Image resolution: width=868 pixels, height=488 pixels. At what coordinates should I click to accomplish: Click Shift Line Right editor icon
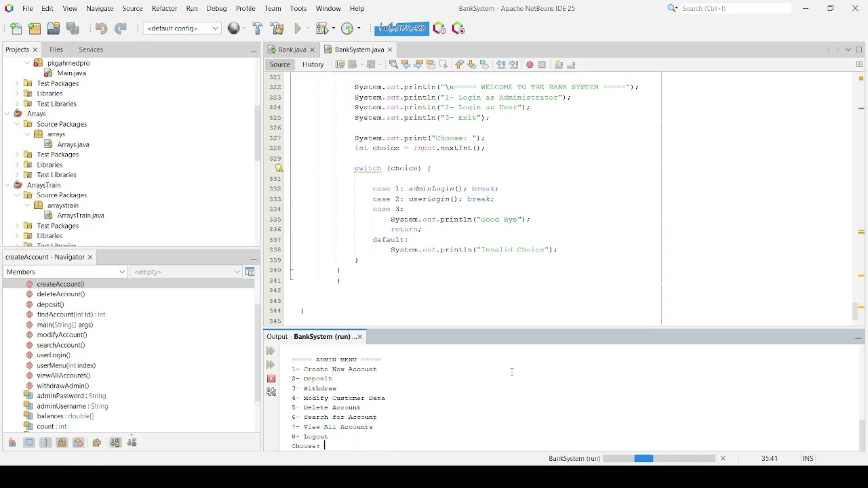click(514, 64)
